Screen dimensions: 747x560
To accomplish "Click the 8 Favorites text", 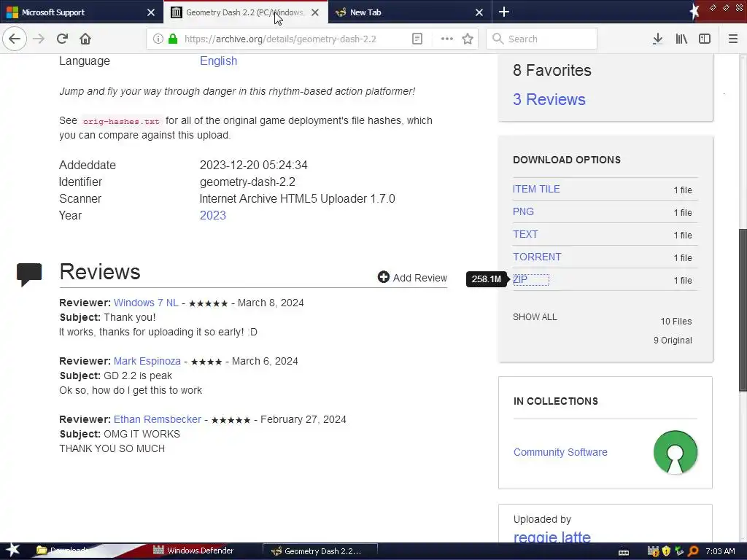I will [x=551, y=71].
